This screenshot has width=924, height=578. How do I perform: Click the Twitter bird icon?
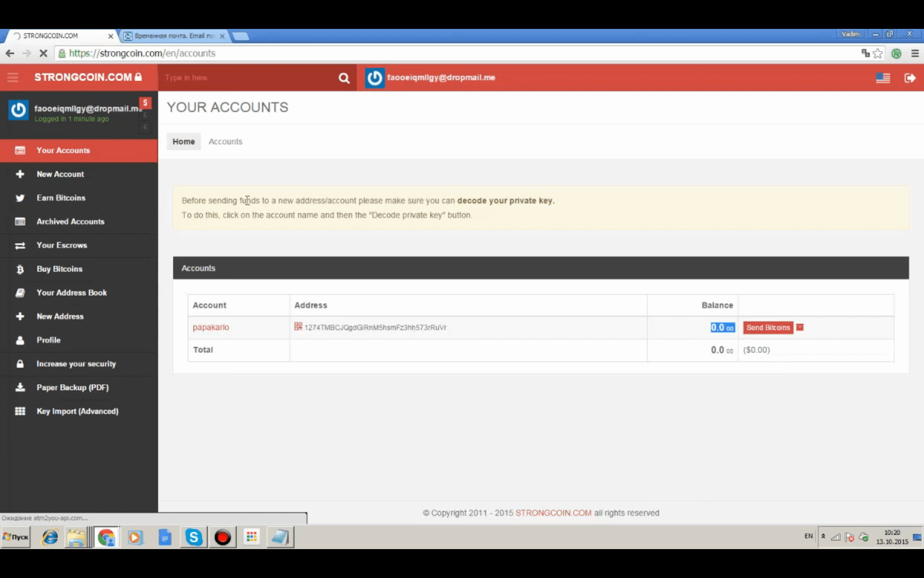[x=20, y=198]
